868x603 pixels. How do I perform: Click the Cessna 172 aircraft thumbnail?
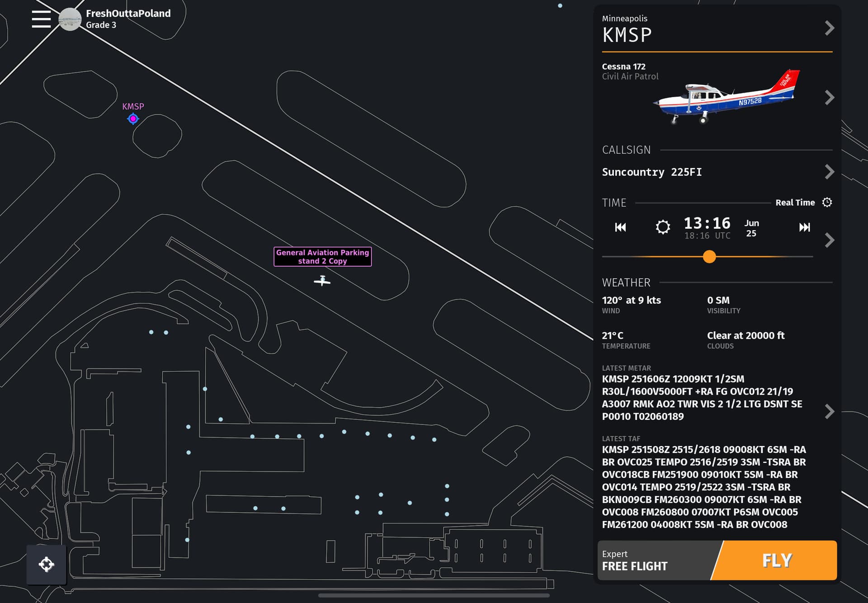click(x=726, y=96)
